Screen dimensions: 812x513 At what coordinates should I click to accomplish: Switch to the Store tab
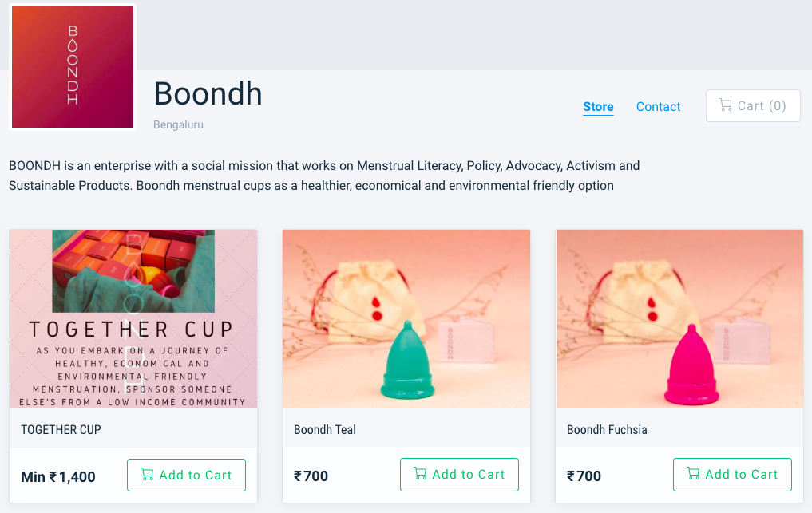[598, 107]
